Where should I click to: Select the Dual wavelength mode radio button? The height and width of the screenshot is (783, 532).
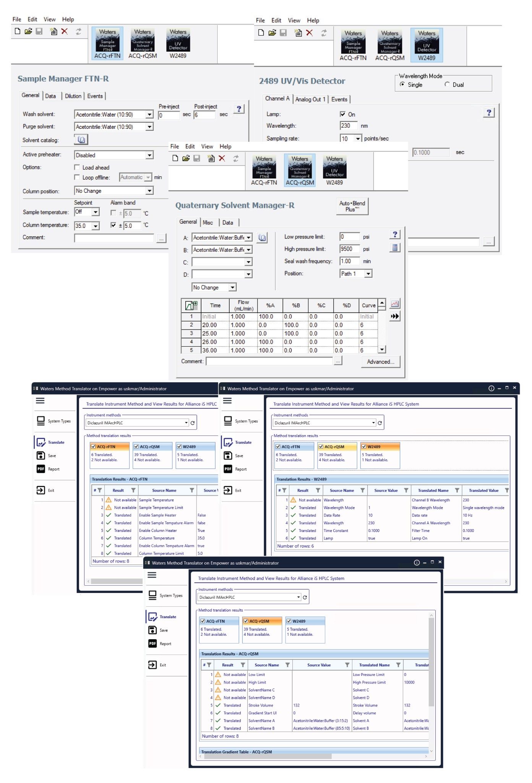(x=447, y=84)
